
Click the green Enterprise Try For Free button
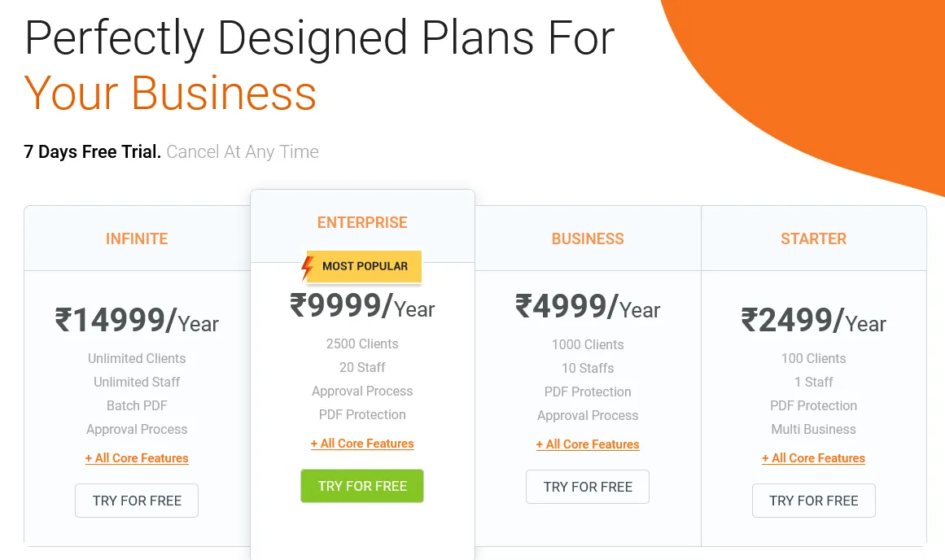[362, 486]
